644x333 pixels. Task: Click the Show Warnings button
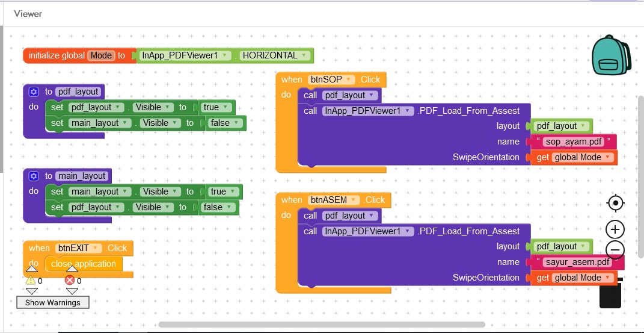[x=52, y=302]
